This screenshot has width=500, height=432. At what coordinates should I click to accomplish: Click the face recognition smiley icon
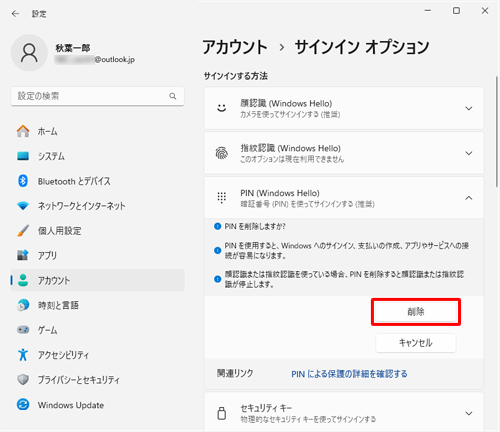(x=222, y=108)
